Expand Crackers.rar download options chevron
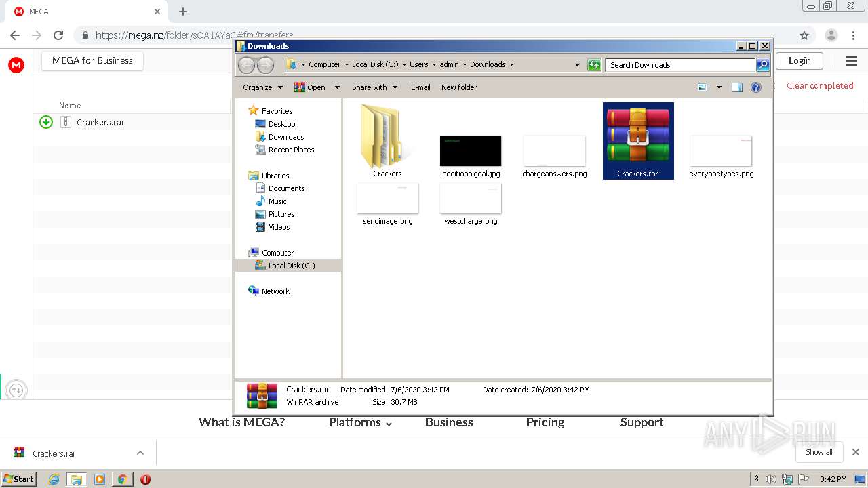 click(x=140, y=453)
